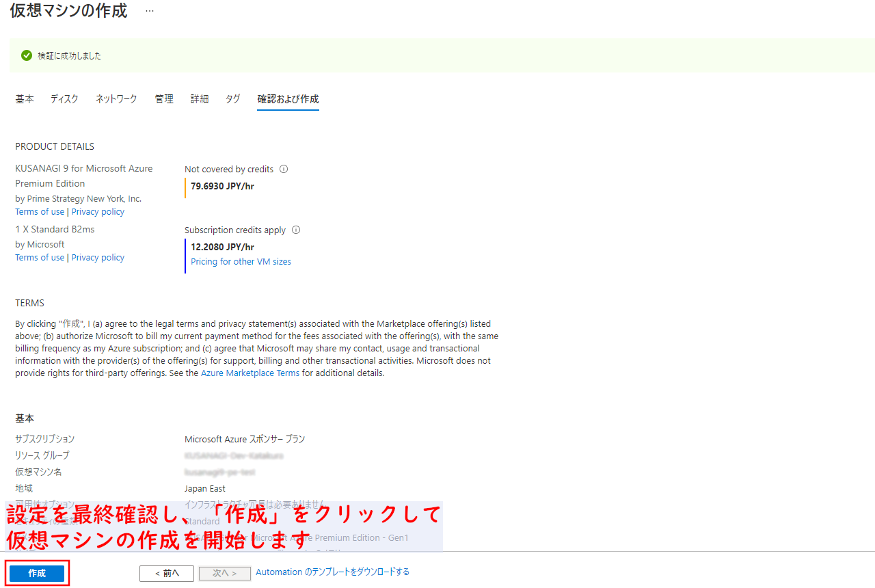Click Automation のテンプレートをダウンロードする link
The height and width of the screenshot is (588, 875).
pyautogui.click(x=332, y=572)
